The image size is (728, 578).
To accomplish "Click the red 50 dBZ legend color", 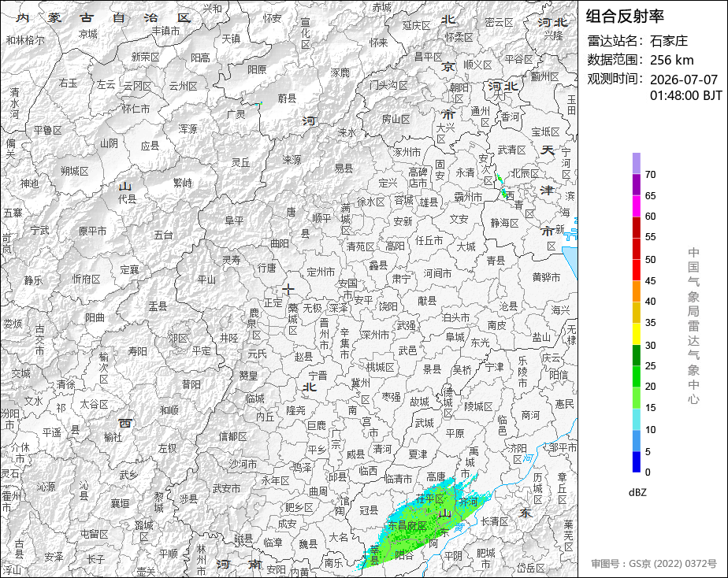I will point(636,249).
